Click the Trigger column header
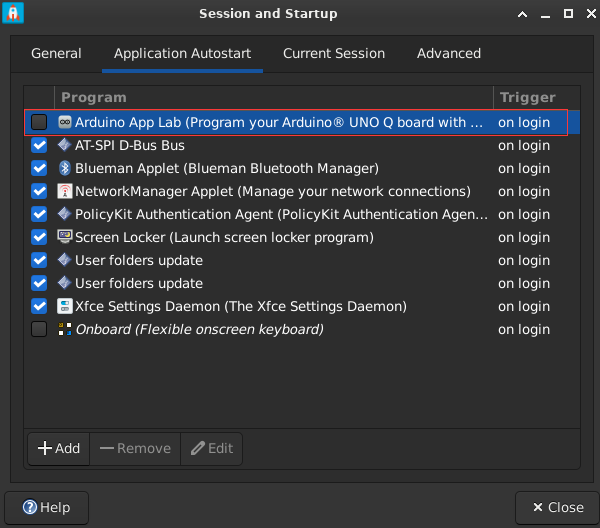 (x=537, y=98)
